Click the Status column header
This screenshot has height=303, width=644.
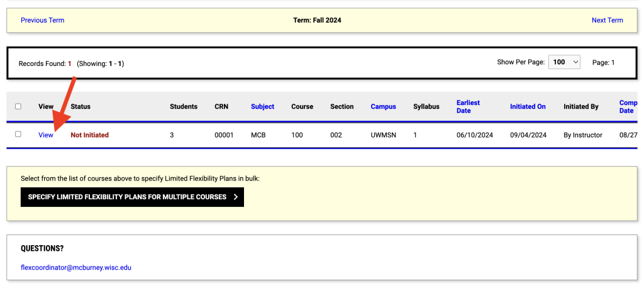point(80,106)
